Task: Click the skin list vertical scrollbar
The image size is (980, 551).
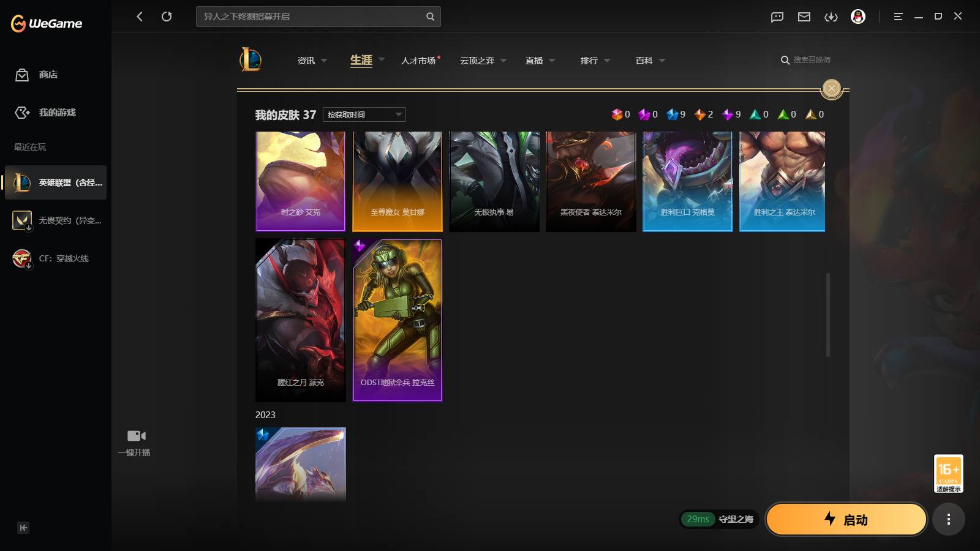Action: (828, 315)
